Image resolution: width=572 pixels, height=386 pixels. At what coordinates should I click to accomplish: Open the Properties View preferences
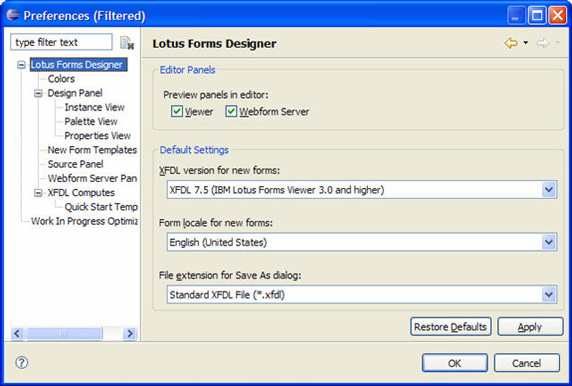(97, 136)
